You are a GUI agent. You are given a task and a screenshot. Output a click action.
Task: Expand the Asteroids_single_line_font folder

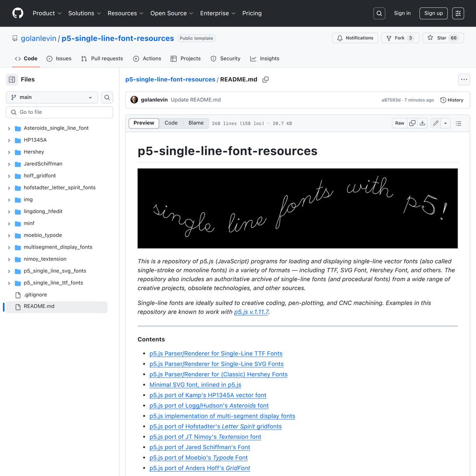[9, 129]
